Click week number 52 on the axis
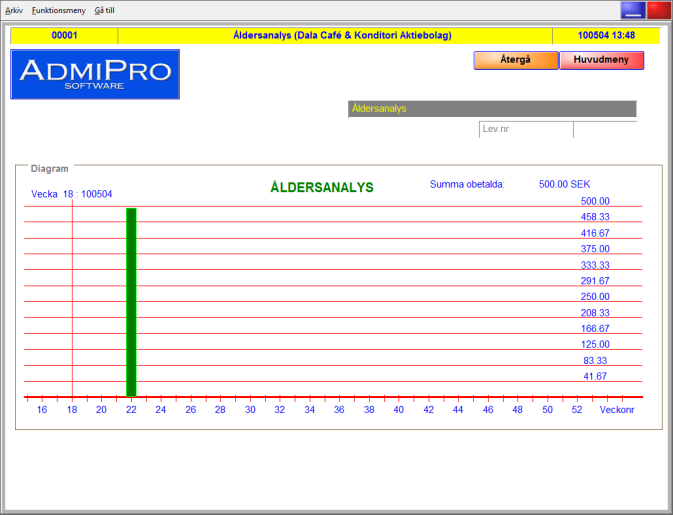This screenshot has width=673, height=515. point(577,410)
